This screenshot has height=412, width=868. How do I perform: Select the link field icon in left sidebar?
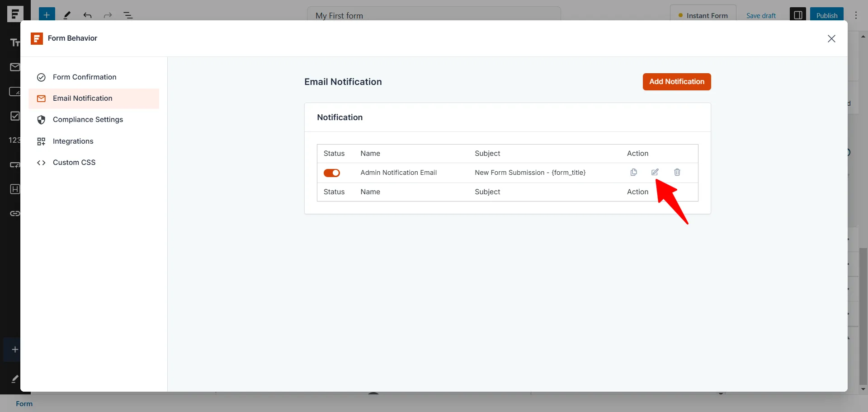click(14, 214)
